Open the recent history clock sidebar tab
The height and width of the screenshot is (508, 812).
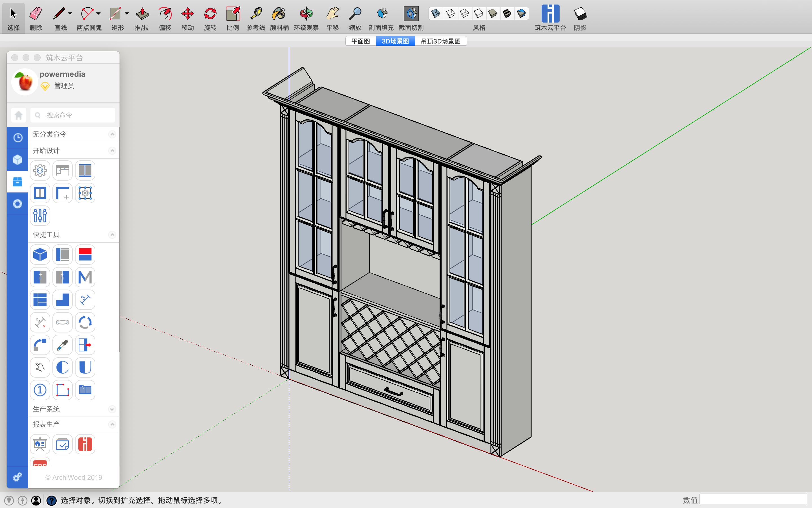click(x=17, y=137)
